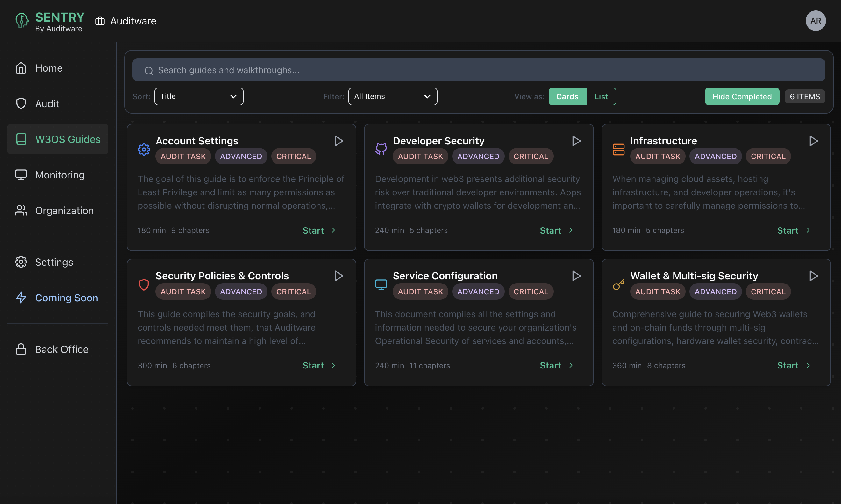
Task: Click the Security Policies shield icon
Action: point(144,284)
